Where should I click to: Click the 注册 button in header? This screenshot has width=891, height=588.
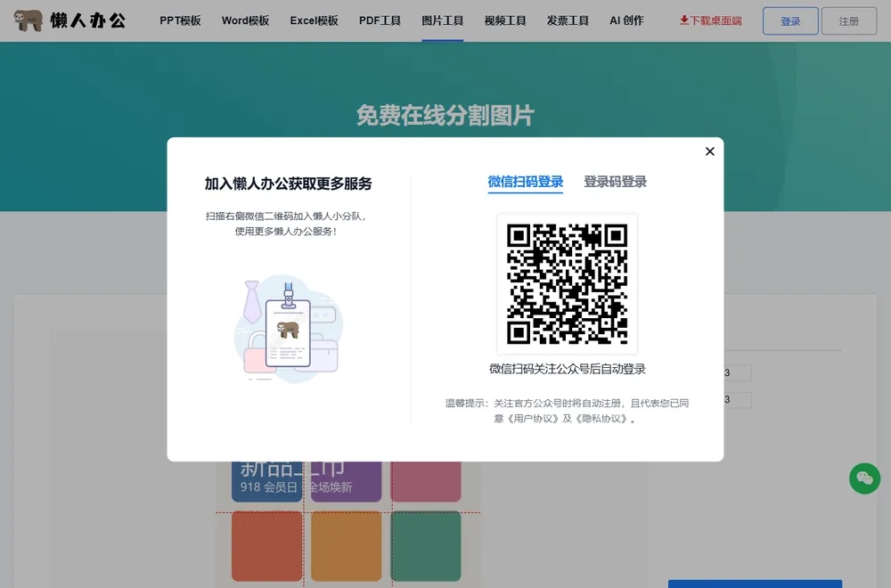tap(849, 21)
